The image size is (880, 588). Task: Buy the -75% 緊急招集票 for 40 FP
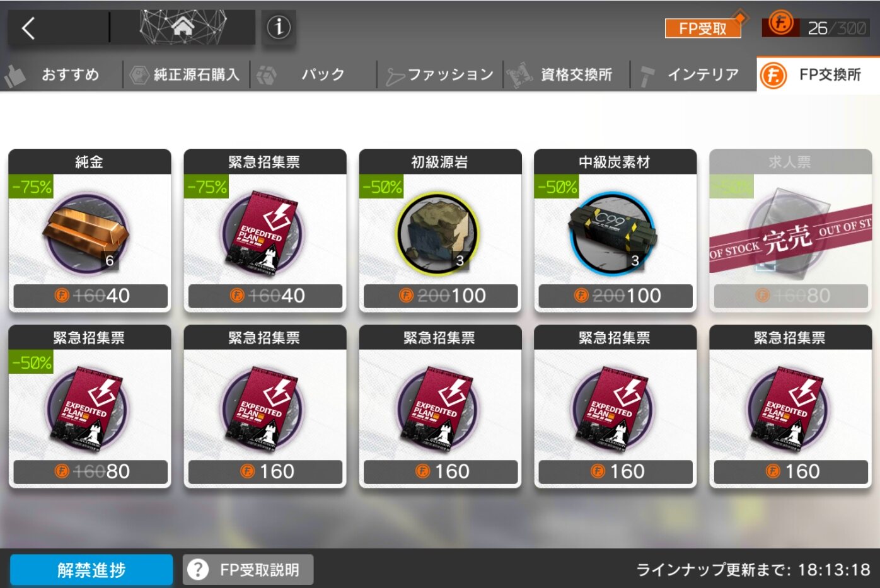pyautogui.click(x=265, y=230)
